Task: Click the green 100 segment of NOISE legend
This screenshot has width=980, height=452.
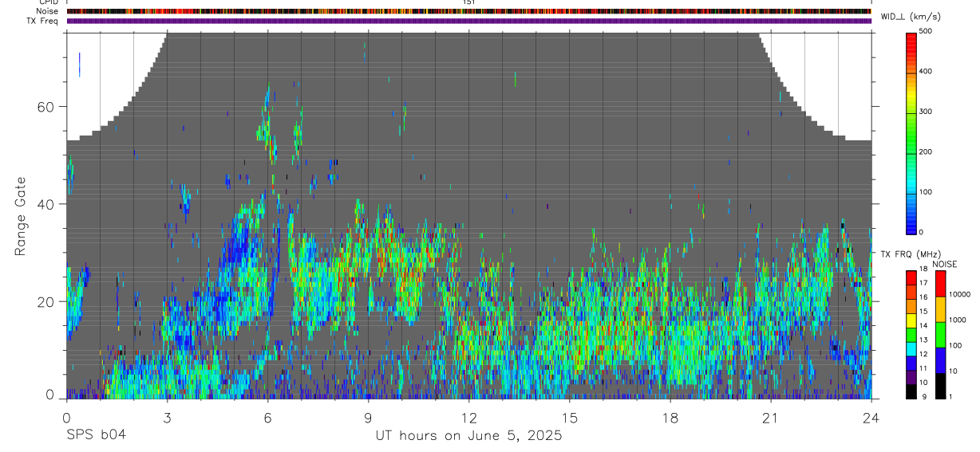Action: tap(940, 335)
